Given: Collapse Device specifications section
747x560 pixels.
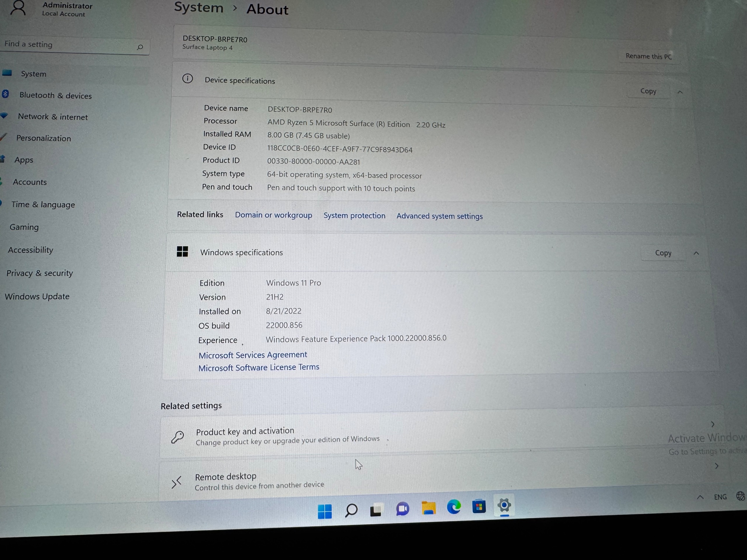Looking at the screenshot, I should pyautogui.click(x=680, y=92).
